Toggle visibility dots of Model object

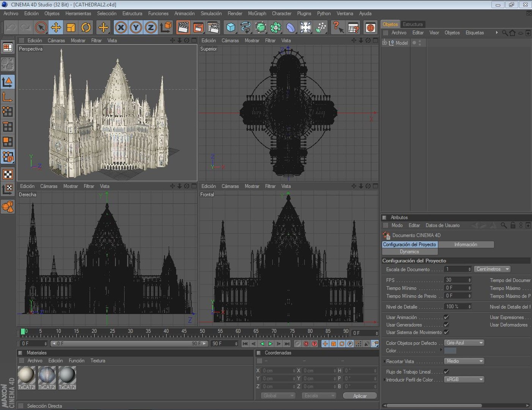coord(420,43)
